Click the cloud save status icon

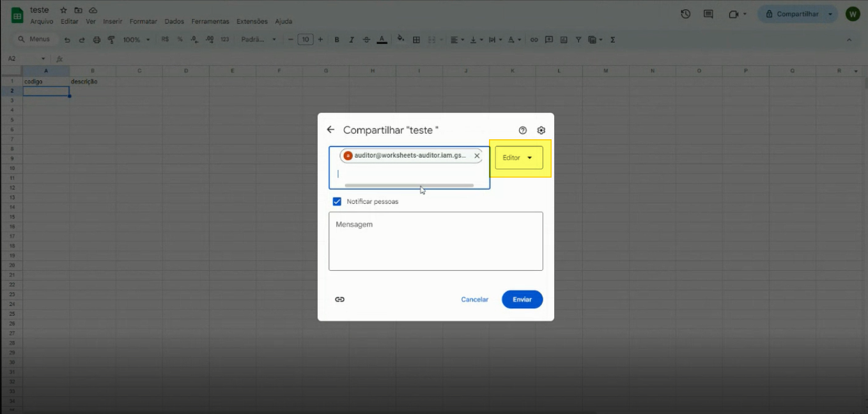tap(93, 10)
